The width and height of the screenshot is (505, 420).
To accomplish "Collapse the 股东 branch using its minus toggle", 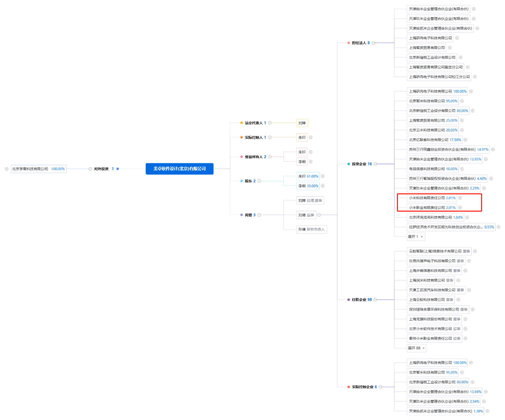I will 259,181.
